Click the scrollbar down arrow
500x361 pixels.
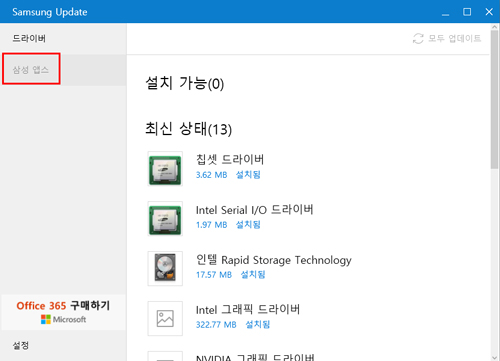(x=495, y=357)
